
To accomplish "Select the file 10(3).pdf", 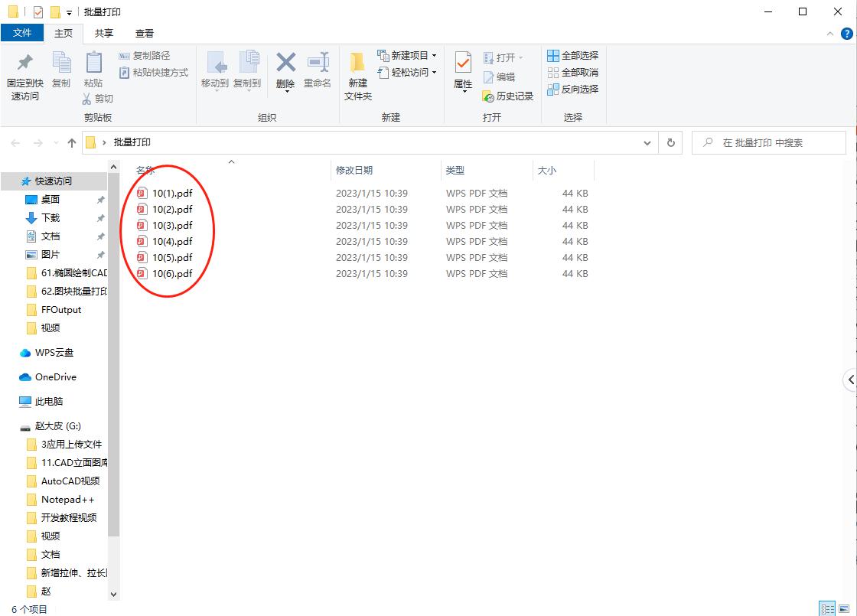I will pos(172,225).
